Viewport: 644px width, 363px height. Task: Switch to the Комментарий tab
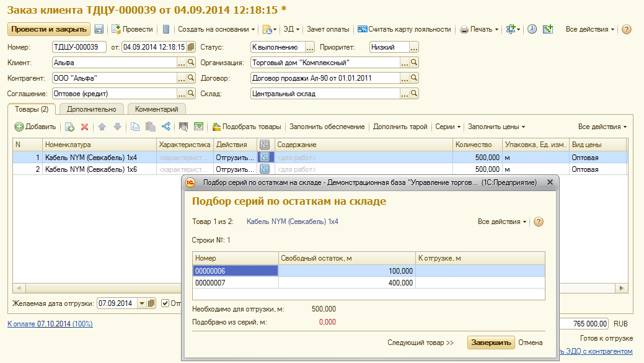point(156,109)
